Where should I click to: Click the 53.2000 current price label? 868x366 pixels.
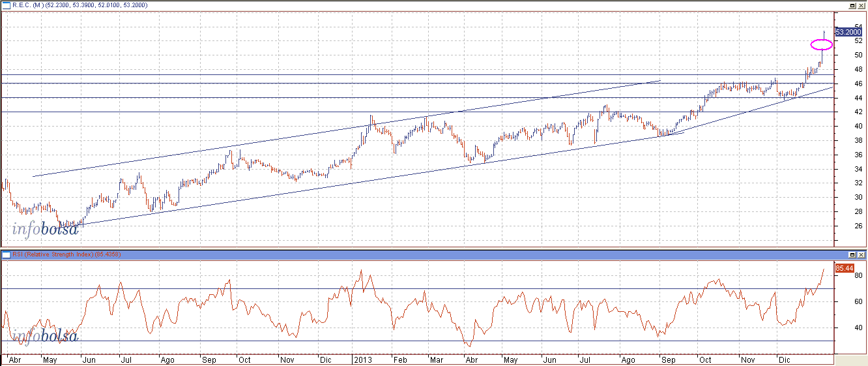[x=848, y=31]
